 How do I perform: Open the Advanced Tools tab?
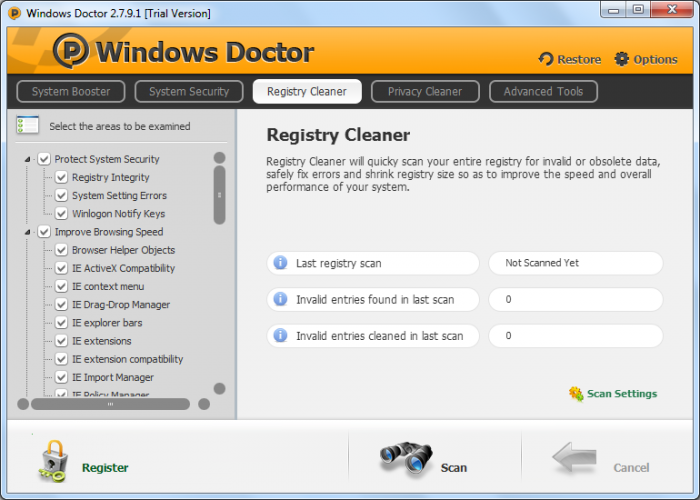[x=543, y=92]
